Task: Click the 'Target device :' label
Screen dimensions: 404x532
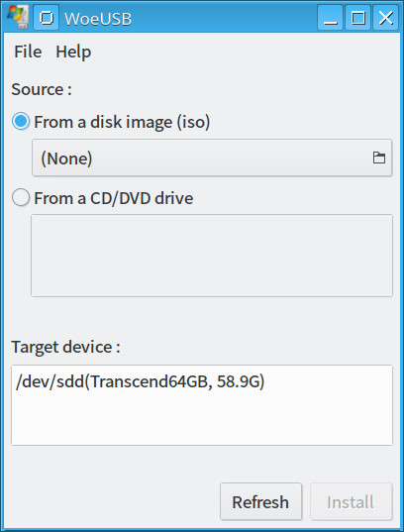Action: pyautogui.click(x=65, y=347)
